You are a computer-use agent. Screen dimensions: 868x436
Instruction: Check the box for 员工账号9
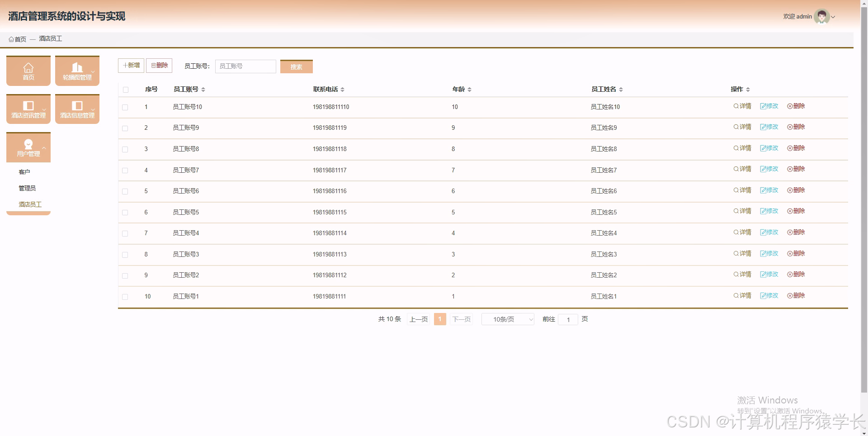[x=125, y=128]
